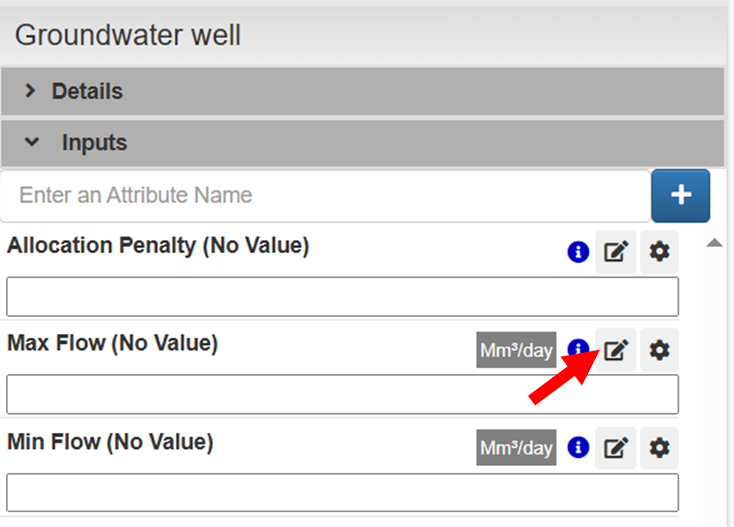Click the Max Flow value field
This screenshot has height=527, width=734.
pyautogui.click(x=342, y=394)
